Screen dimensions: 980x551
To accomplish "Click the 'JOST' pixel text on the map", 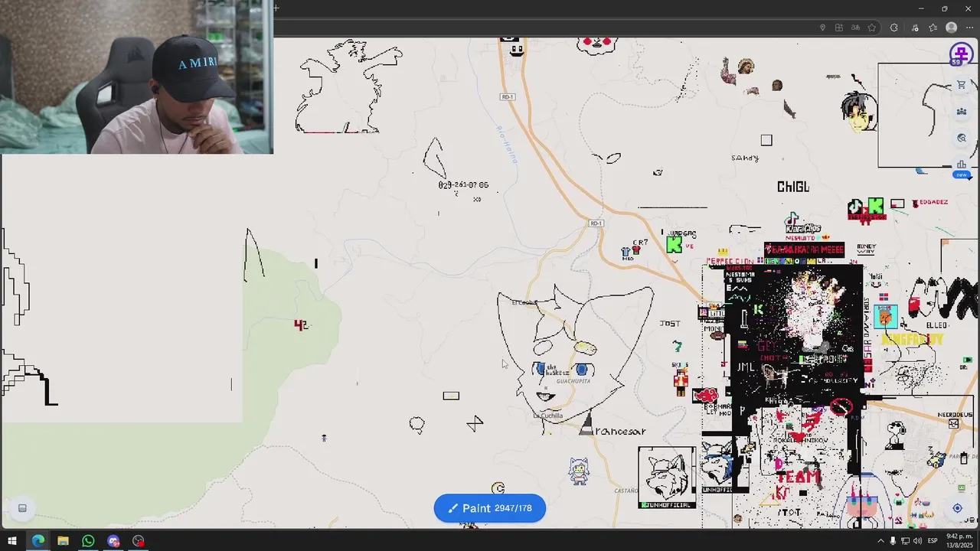I will (670, 324).
